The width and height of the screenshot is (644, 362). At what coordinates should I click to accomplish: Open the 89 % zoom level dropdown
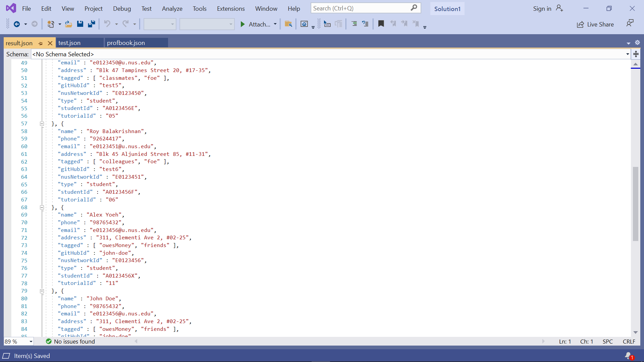coord(31,342)
